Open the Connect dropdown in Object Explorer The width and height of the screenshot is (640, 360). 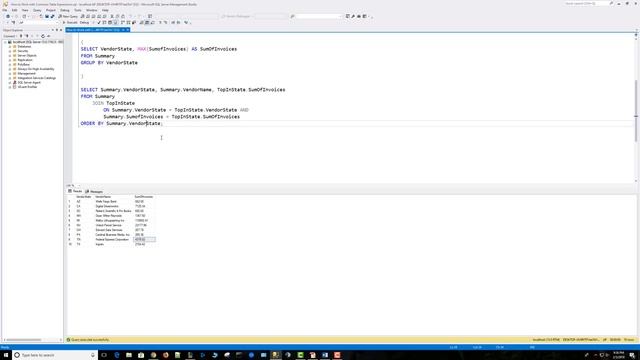click(9, 36)
